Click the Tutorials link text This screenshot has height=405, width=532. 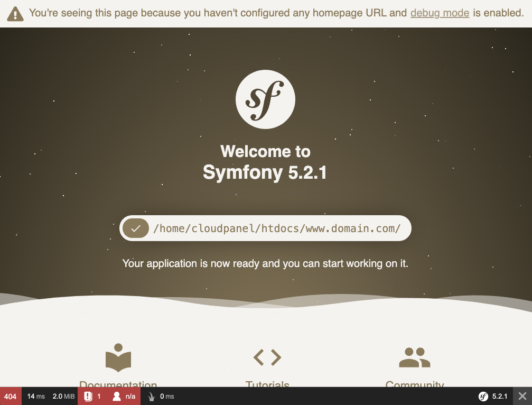point(267,384)
